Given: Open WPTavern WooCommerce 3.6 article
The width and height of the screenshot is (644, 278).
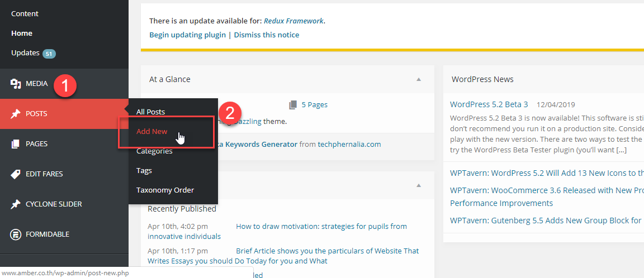Looking at the screenshot, I should tap(547, 197).
